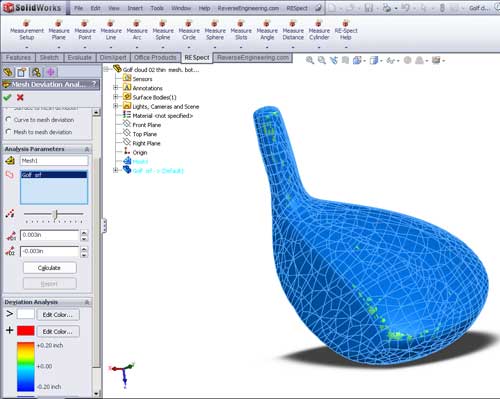Decrease lower tolerance with spinner down
This screenshot has height=399, width=500.
point(84,255)
